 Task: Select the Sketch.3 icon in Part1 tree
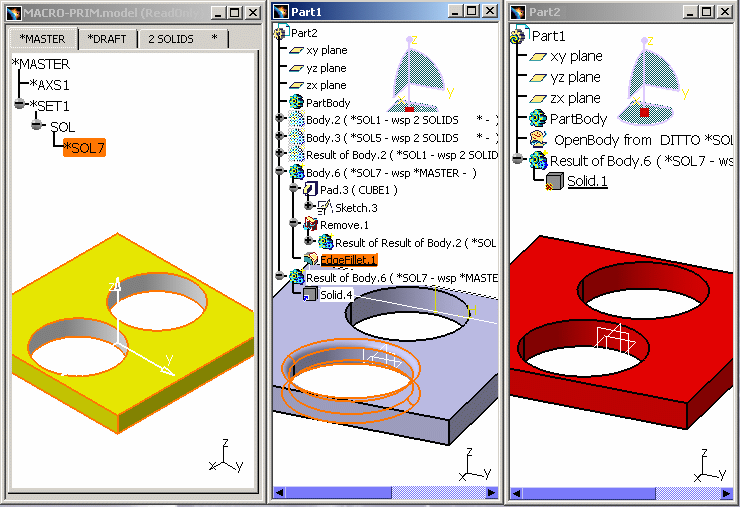323,207
